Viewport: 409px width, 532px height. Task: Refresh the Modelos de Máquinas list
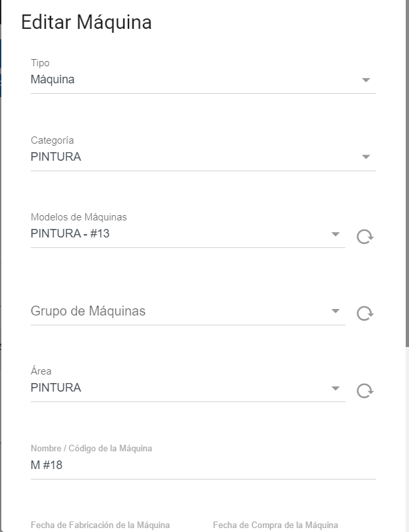click(x=364, y=236)
